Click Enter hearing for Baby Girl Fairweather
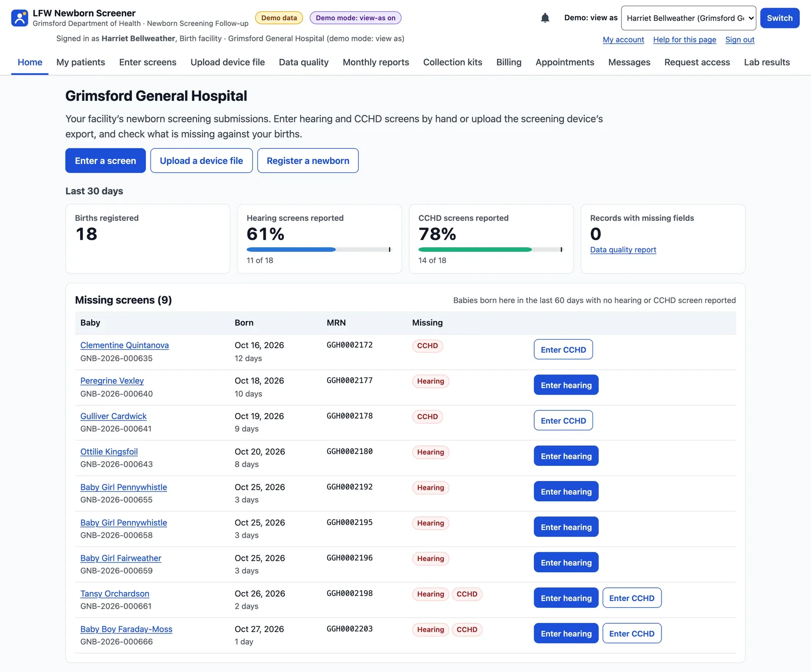 tap(566, 563)
